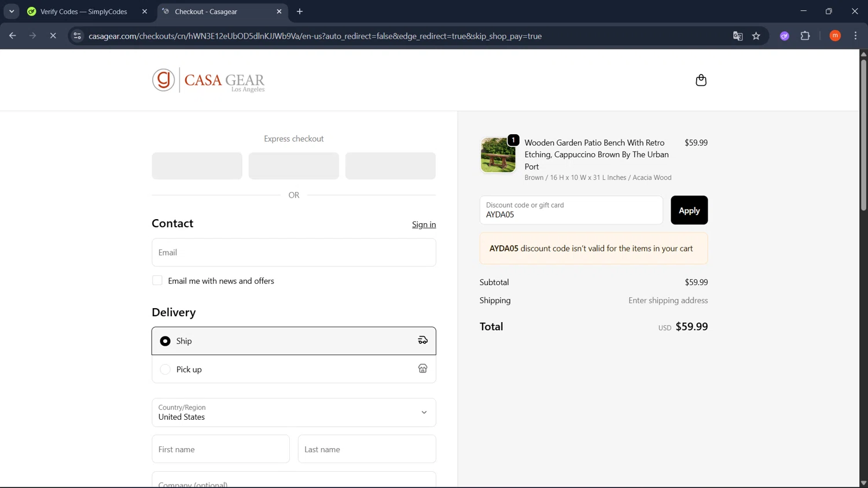Click the Discount code or gift card field
This screenshot has height=488, width=868.
[571, 210]
